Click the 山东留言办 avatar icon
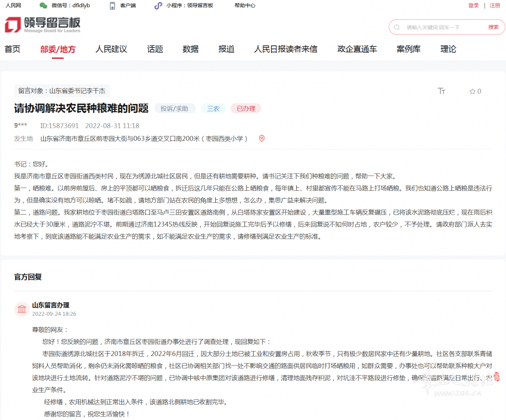This screenshot has width=506, height=420. point(22,309)
